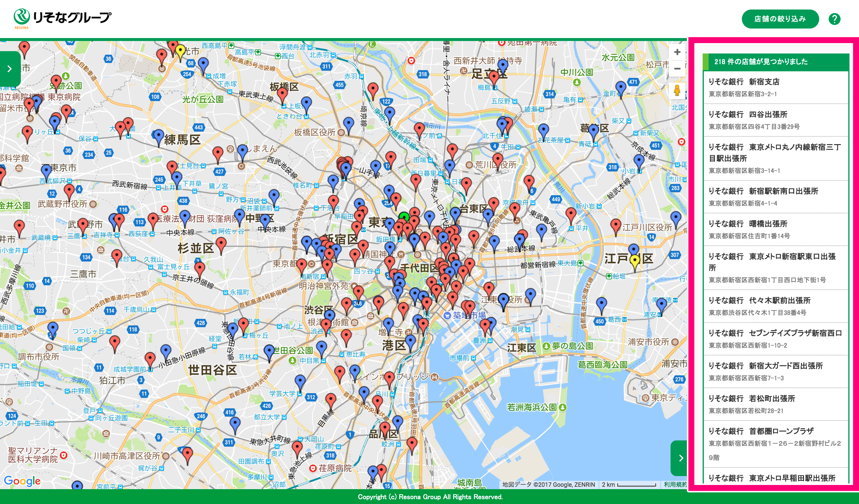This screenshot has width=859, height=504.
Task: Select 代々木駅前出張所 entry
Action: [x=776, y=306]
